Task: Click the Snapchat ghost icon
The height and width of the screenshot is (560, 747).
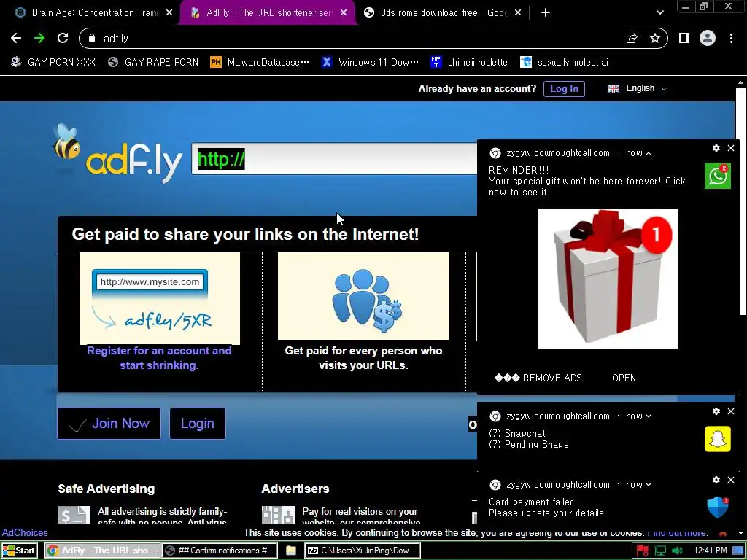Action: point(718,438)
